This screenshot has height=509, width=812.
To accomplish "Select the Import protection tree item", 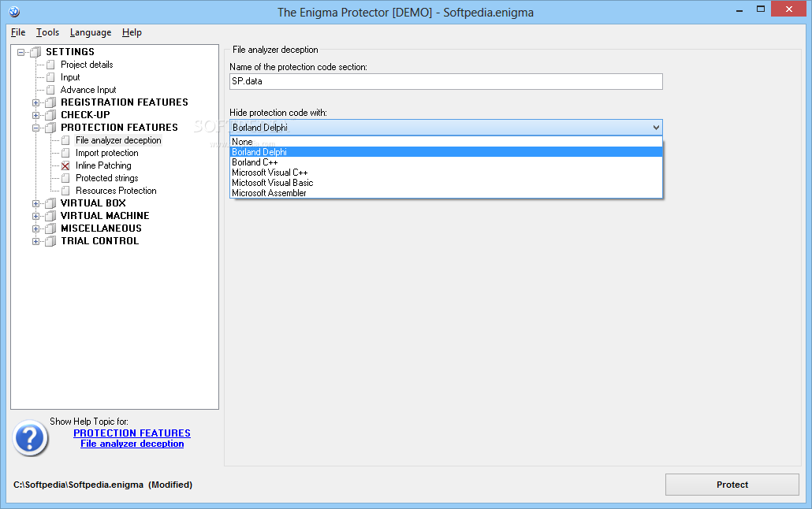I will coord(106,153).
